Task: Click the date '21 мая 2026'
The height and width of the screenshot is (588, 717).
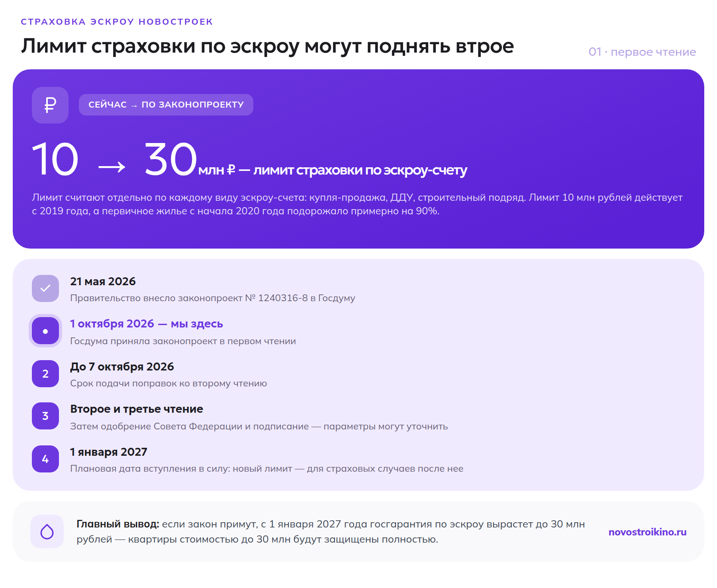Action: pos(103,281)
